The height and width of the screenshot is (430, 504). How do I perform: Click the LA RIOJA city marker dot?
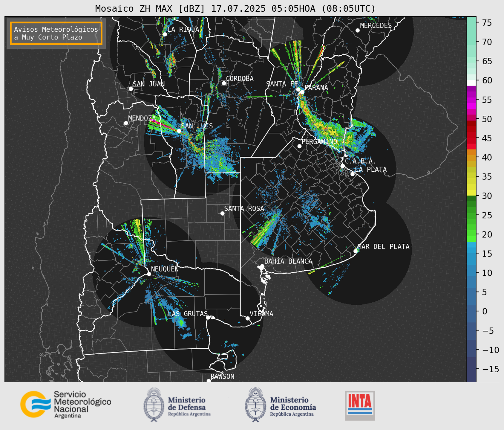click(165, 34)
